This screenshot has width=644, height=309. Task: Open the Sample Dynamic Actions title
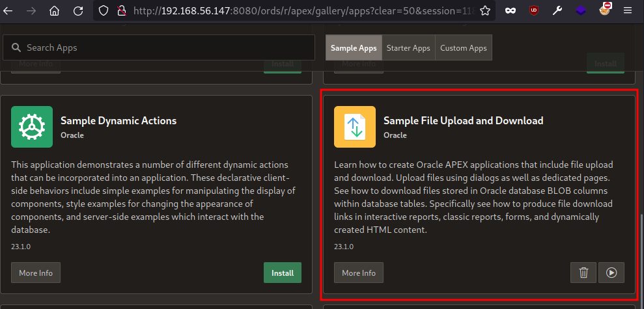pyautogui.click(x=119, y=120)
